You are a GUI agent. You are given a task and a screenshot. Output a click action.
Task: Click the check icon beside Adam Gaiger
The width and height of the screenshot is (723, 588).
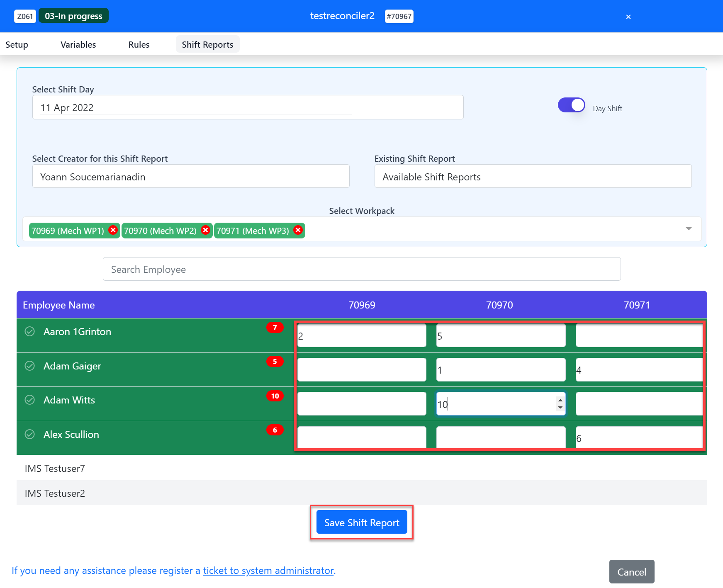coord(29,366)
